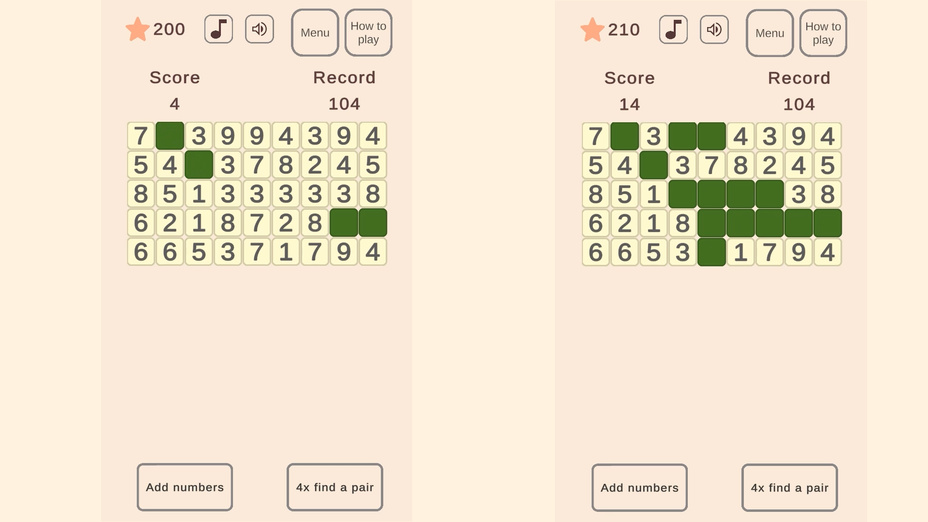Viewport: 928px width, 522px height.
Task: Toggle music note button in right game
Action: point(673,29)
